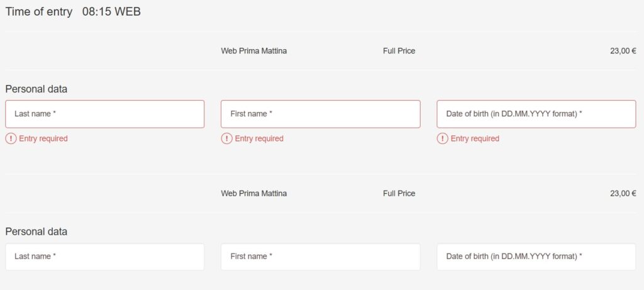Click the second "Personal data" section heading
Screen dimensions: 644x290
[x=36, y=231]
